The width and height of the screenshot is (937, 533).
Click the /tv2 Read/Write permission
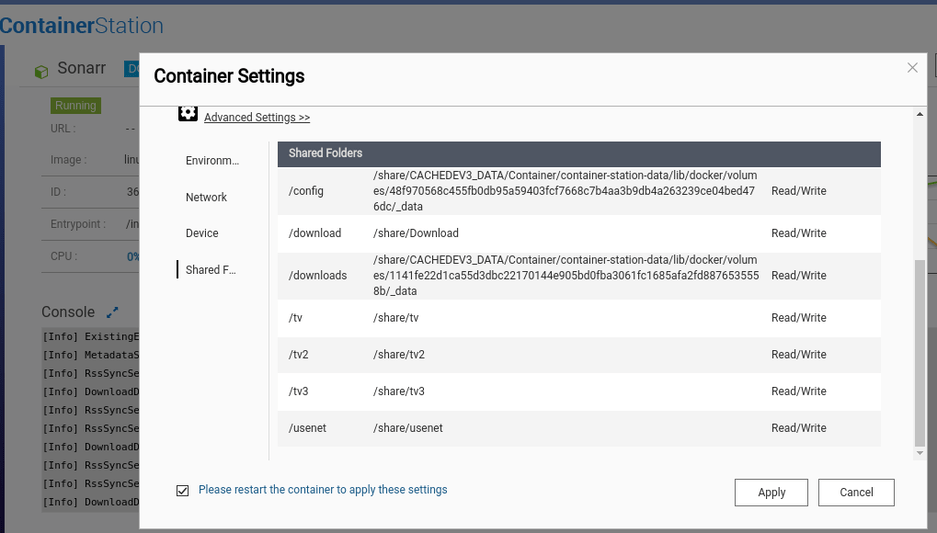pyautogui.click(x=798, y=354)
